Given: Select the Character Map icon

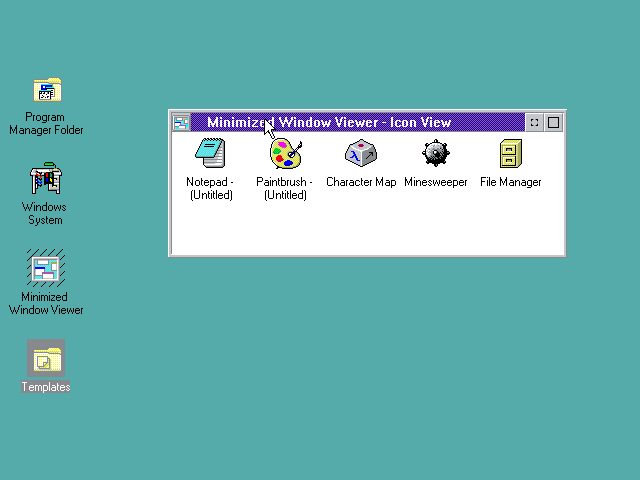Looking at the screenshot, I should 361,153.
